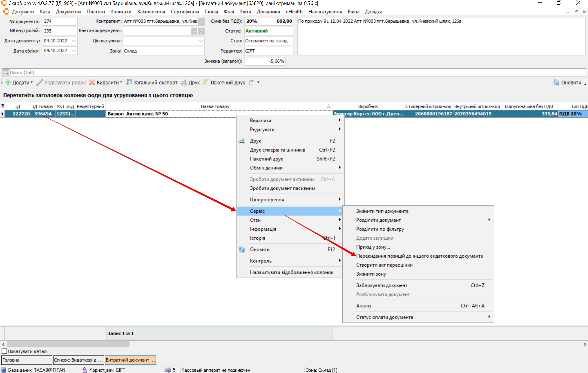
Task: Expand the Цінова умова combo box
Action: point(201,41)
